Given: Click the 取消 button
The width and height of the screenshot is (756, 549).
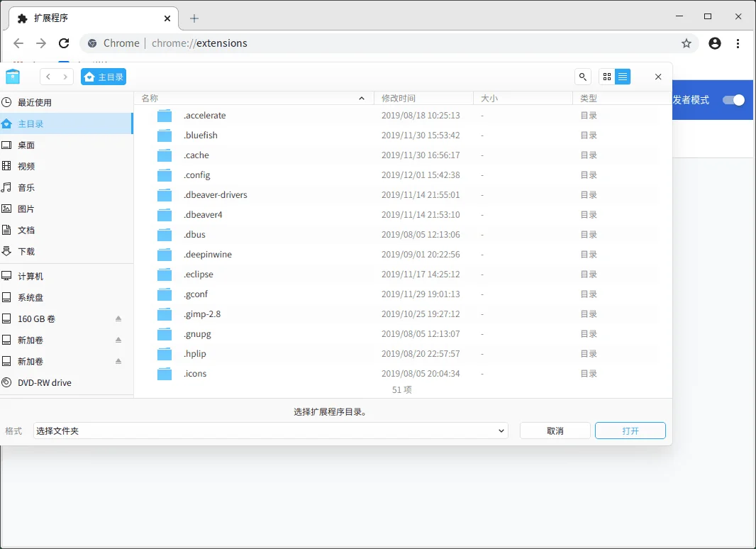Looking at the screenshot, I should coord(555,431).
